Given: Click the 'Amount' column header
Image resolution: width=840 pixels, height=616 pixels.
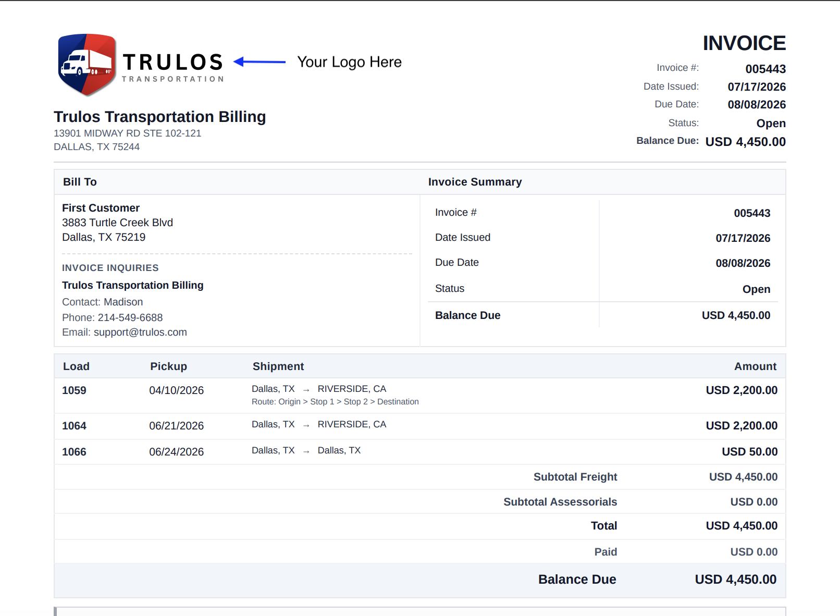Looking at the screenshot, I should 755,366.
